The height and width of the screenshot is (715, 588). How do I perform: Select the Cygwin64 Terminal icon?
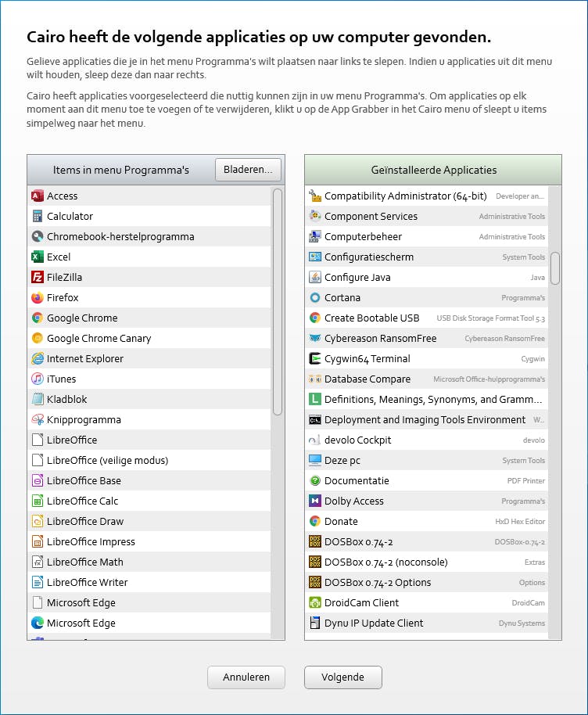point(315,358)
